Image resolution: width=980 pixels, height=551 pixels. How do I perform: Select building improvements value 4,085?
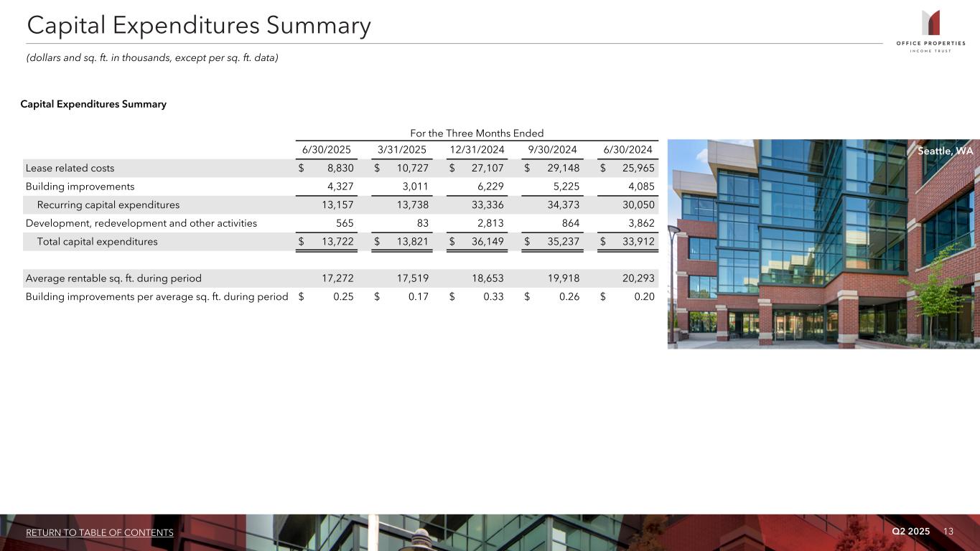[641, 187]
